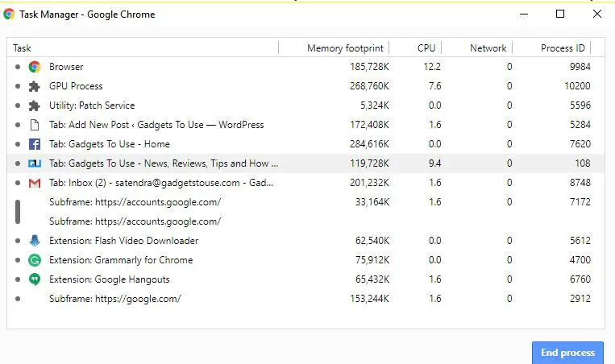Click the page icon of the WordPress tab
The width and height of the screenshot is (615, 364).
click(x=35, y=125)
